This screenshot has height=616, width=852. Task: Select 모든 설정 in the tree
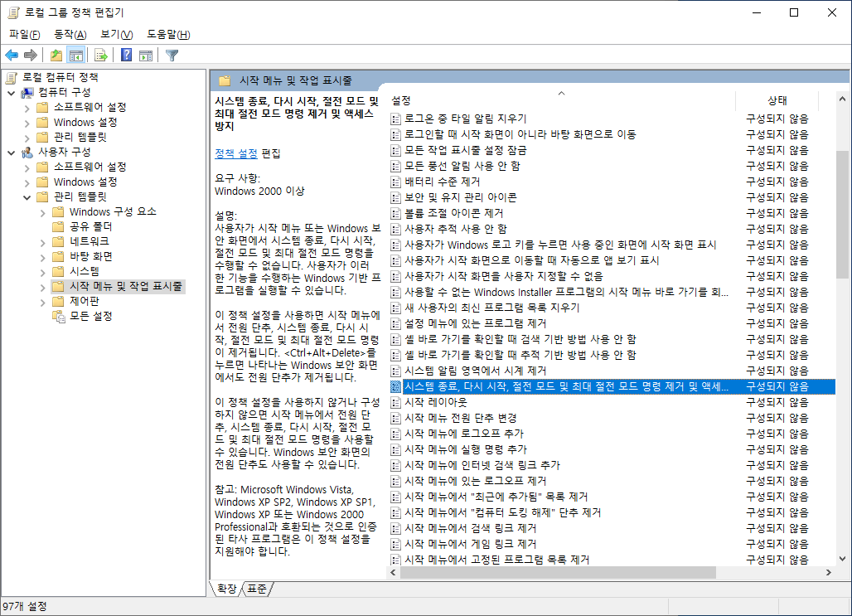click(90, 316)
